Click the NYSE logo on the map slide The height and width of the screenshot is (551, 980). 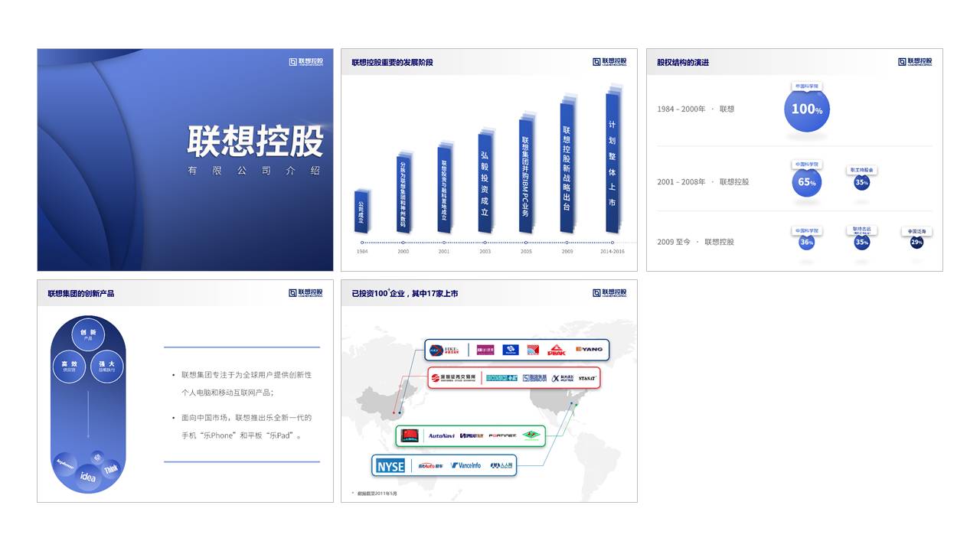[x=390, y=465]
